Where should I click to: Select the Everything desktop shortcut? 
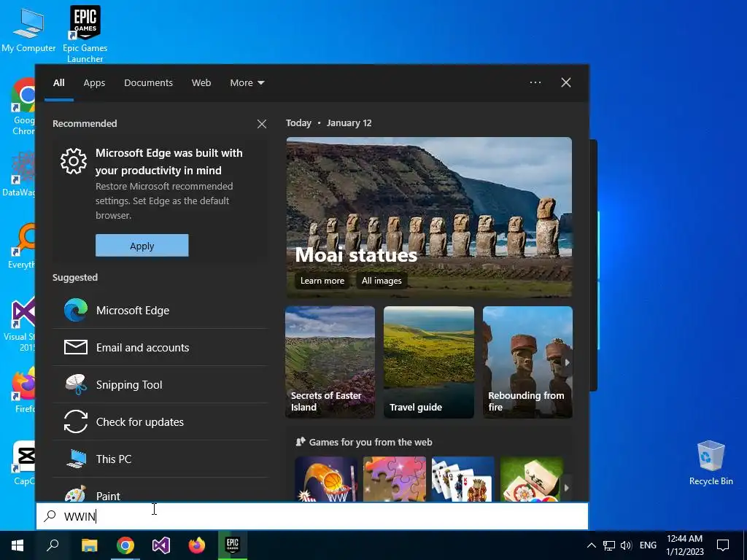[23, 246]
